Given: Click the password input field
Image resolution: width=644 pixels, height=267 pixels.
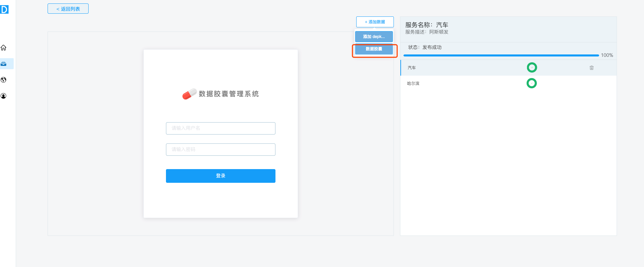Looking at the screenshot, I should 221,150.
